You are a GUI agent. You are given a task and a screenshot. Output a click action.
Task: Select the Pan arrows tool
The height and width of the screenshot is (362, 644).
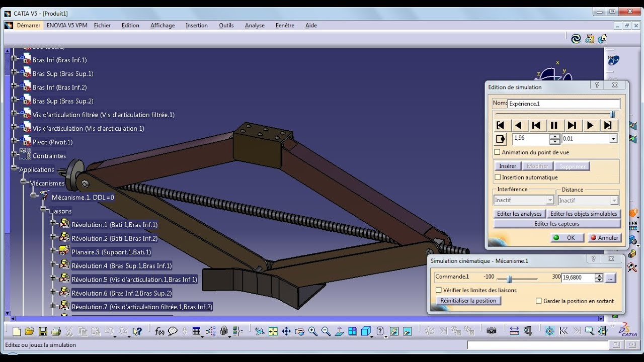286,331
